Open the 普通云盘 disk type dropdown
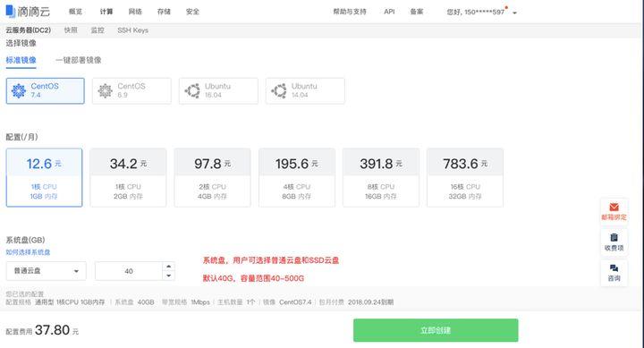 pyautogui.click(x=46, y=271)
